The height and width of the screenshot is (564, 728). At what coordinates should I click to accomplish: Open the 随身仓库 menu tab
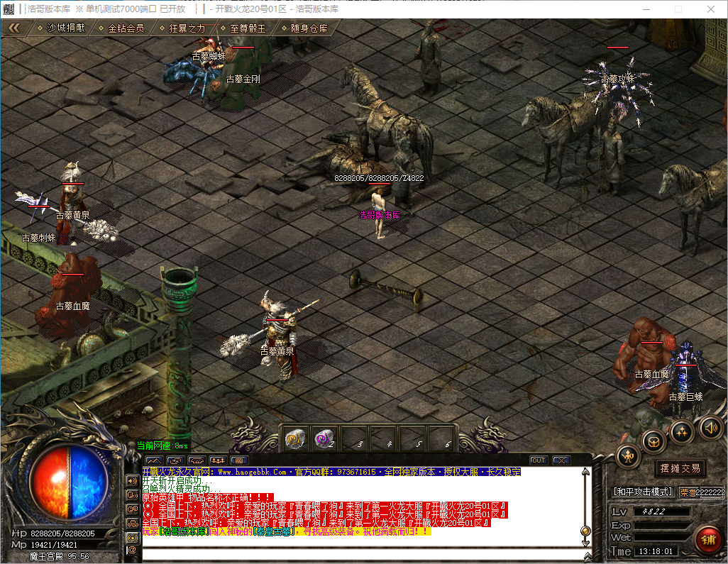[304, 28]
